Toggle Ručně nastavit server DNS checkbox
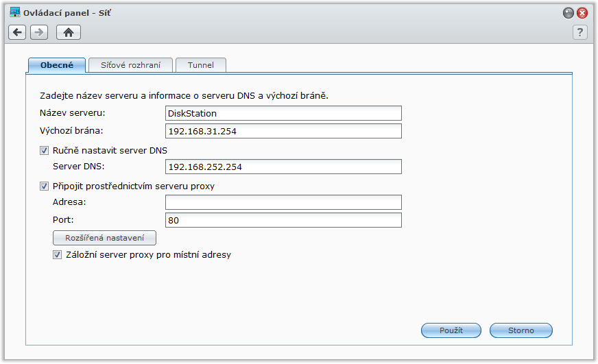Screen dimensions: 598x364 pyautogui.click(x=45, y=151)
